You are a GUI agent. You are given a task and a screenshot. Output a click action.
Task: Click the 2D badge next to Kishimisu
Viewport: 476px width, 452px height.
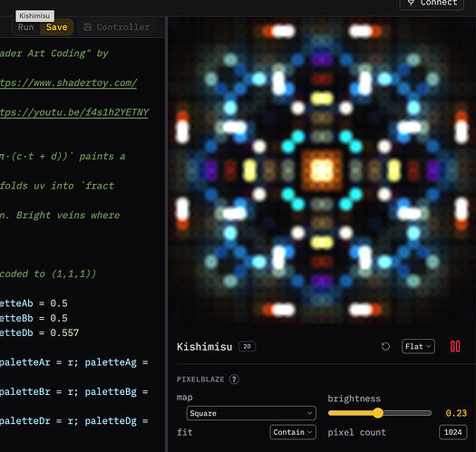pyautogui.click(x=248, y=346)
